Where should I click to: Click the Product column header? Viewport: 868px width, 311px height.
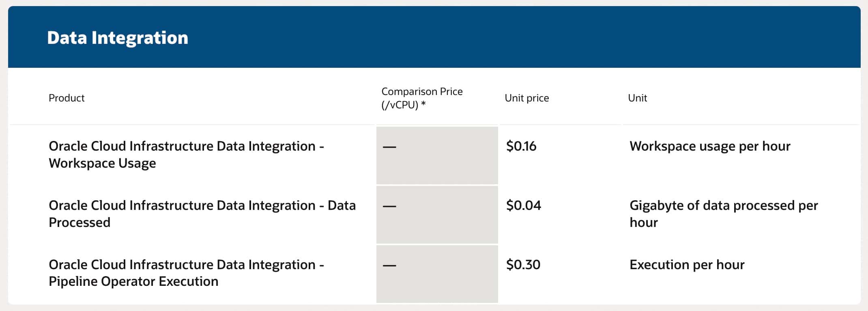tap(67, 98)
